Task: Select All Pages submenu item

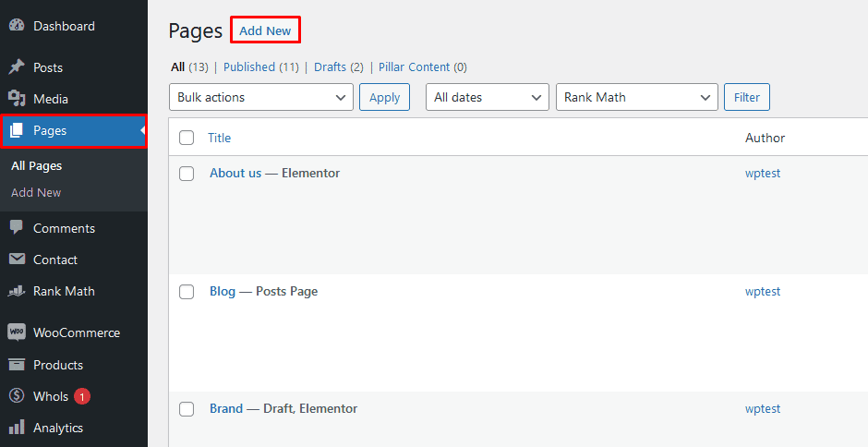Action: (x=37, y=165)
